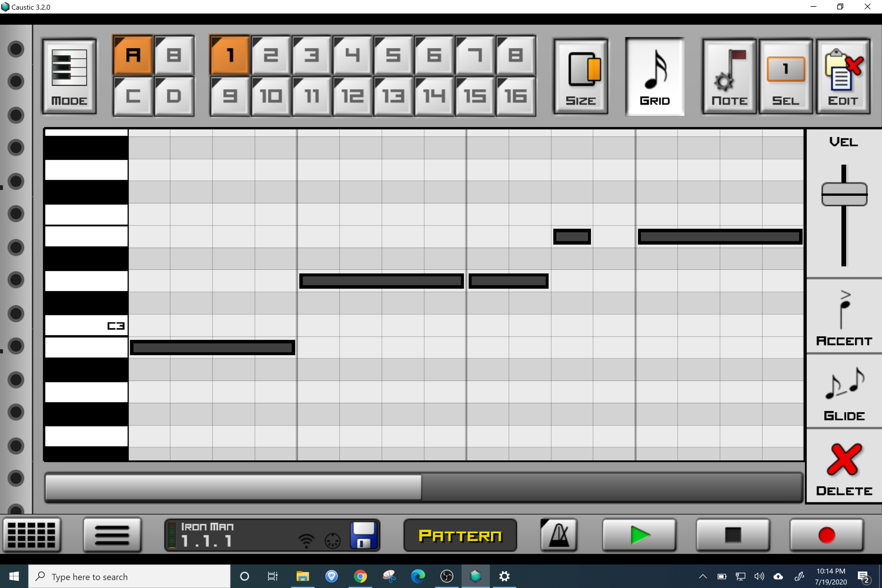
Task: Open the main menu with three lines
Action: click(x=112, y=535)
